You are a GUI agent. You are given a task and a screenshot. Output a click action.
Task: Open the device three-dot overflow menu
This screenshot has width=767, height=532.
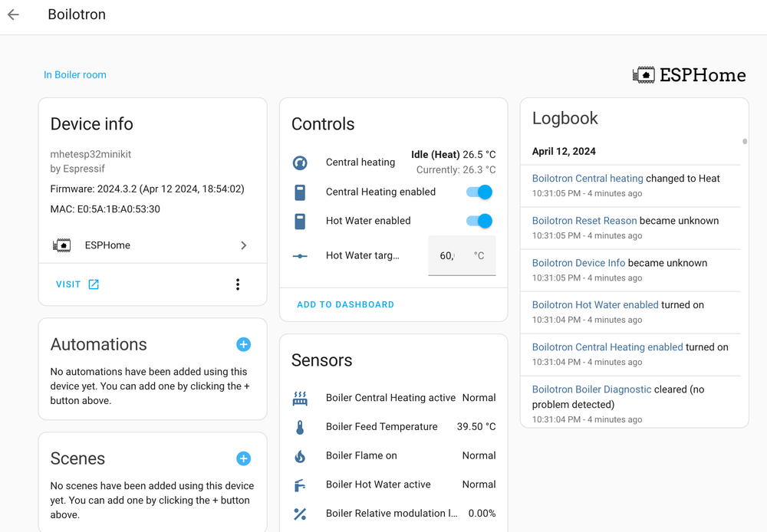pos(238,284)
